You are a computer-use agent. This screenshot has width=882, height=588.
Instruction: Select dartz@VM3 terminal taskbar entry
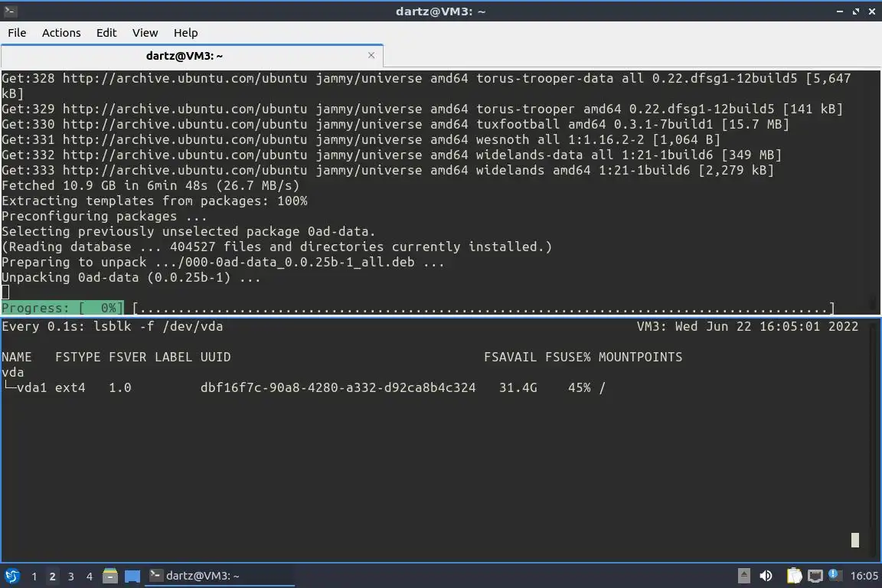pyautogui.click(x=220, y=576)
